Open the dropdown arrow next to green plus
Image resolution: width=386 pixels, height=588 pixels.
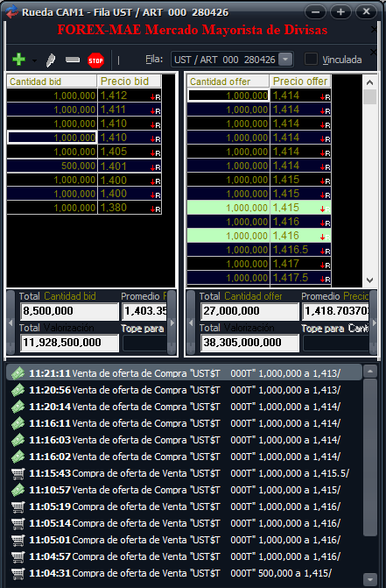point(34,60)
